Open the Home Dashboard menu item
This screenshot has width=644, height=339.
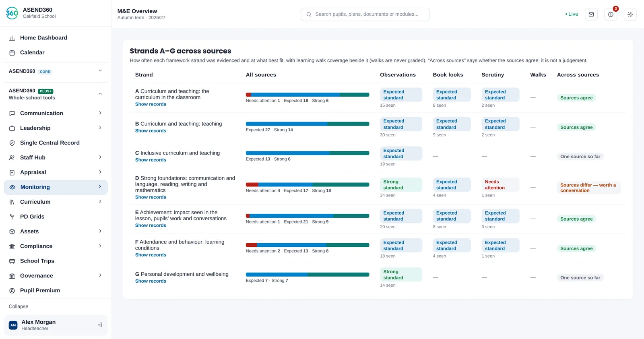point(56,38)
